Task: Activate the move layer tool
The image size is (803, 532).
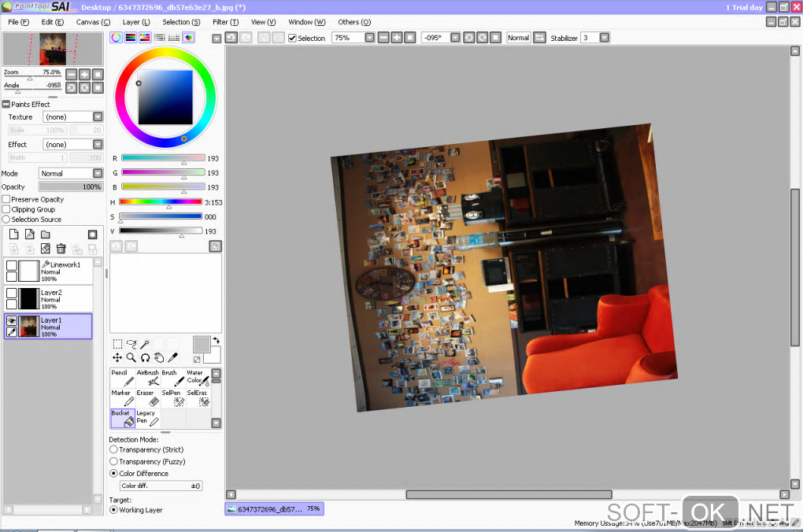Action: pyautogui.click(x=117, y=357)
